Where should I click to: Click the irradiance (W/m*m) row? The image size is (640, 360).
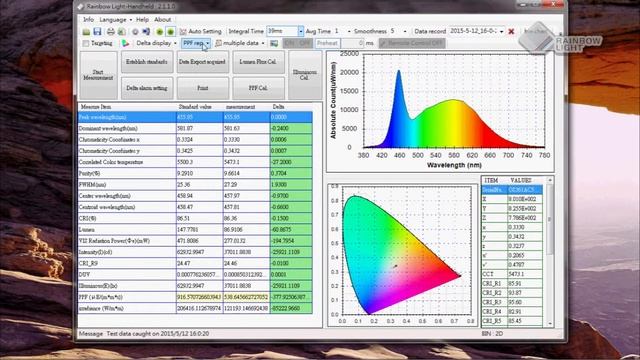(x=195, y=309)
